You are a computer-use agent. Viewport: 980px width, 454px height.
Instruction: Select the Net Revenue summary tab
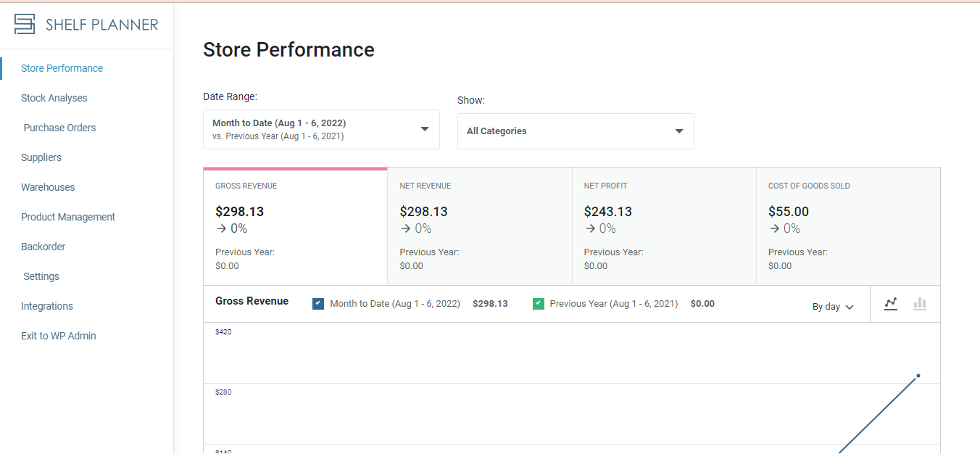pyautogui.click(x=480, y=227)
